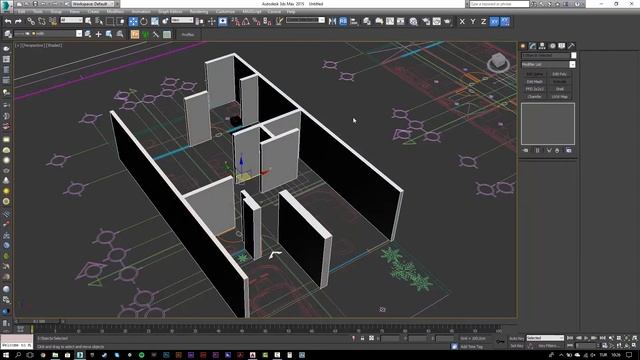The width and height of the screenshot is (640, 360).
Task: Apply the Shell modifier button
Action: click(560, 89)
